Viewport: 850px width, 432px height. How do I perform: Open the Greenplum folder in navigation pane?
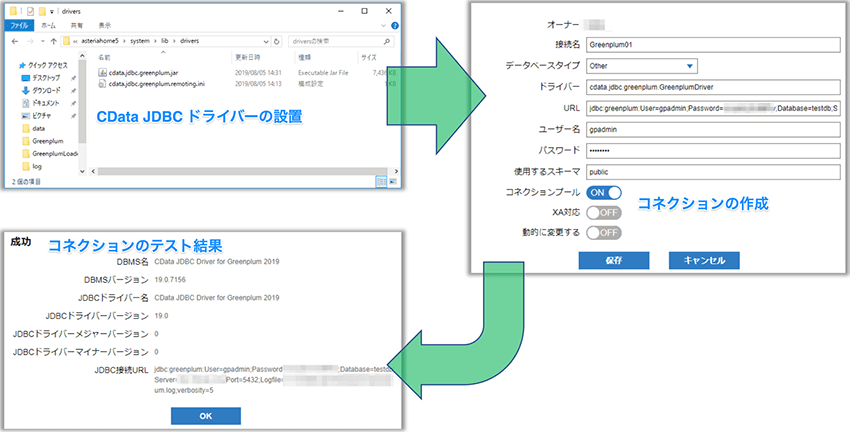click(48, 141)
